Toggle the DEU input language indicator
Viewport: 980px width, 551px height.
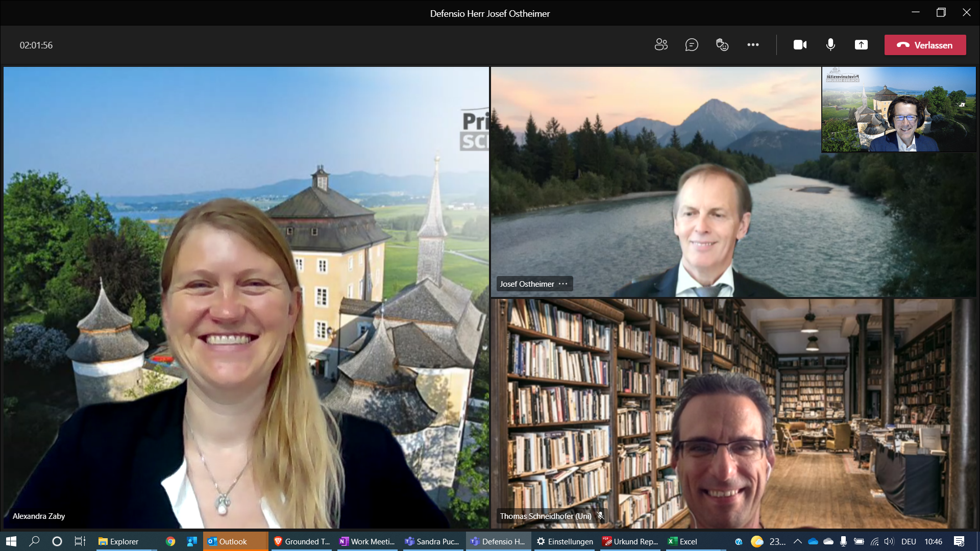[x=909, y=541]
